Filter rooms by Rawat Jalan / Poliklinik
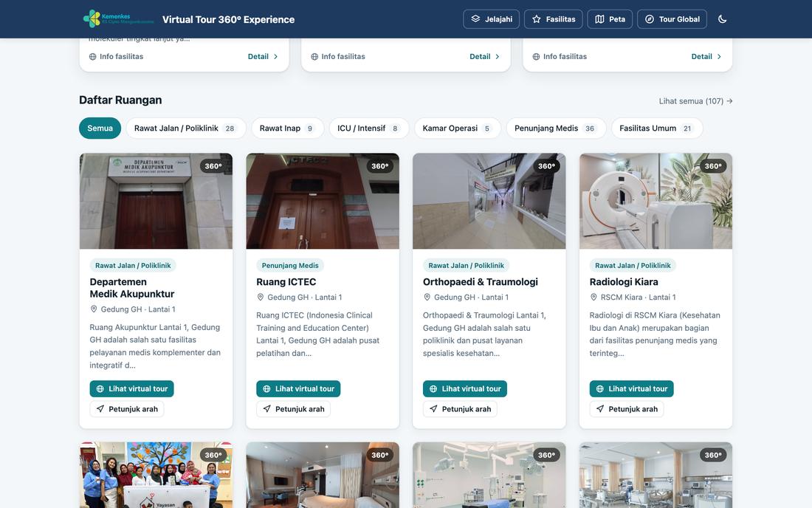812x508 pixels. click(185, 128)
